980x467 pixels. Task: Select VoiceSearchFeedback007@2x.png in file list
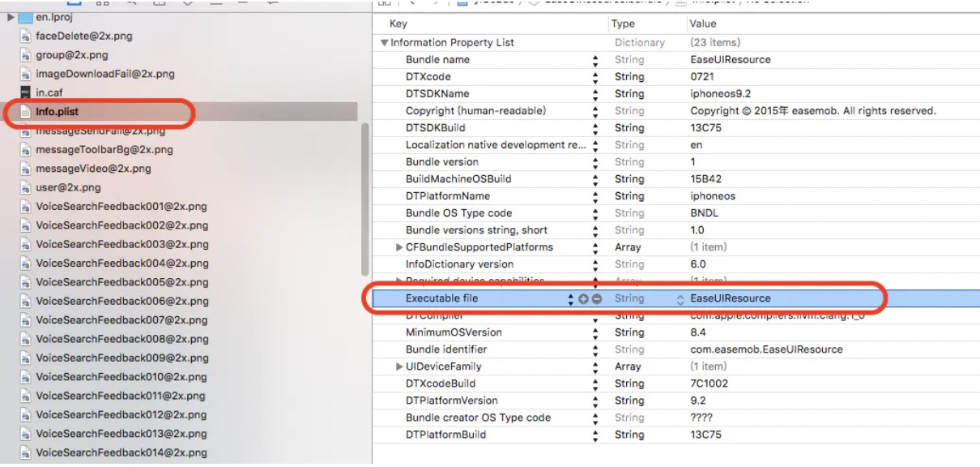point(121,320)
